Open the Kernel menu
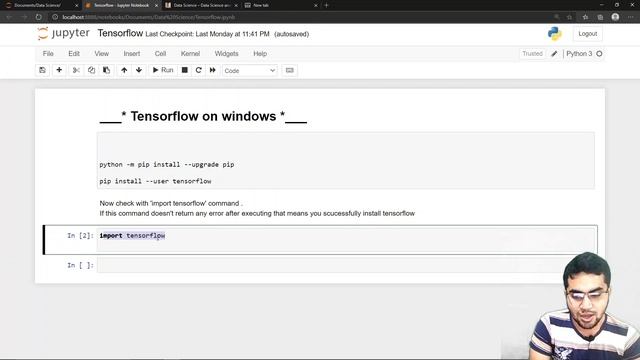Screen dimensions: 640x360 coord(190,53)
